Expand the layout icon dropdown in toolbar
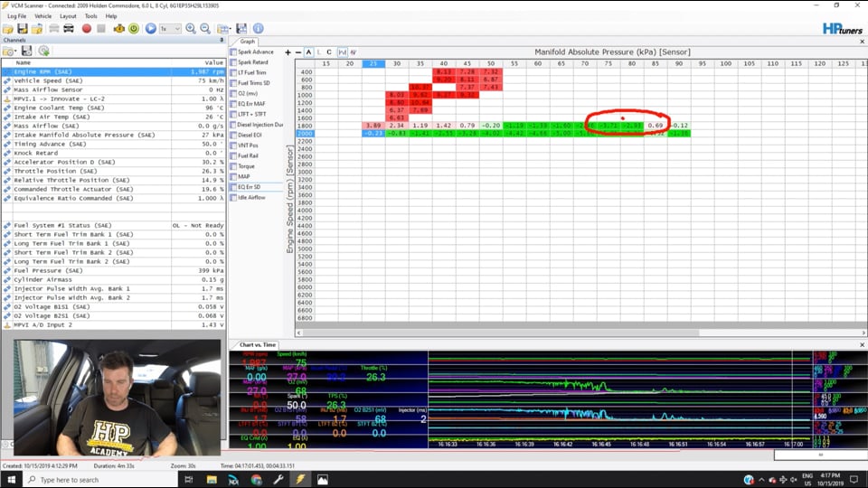 click(231, 29)
